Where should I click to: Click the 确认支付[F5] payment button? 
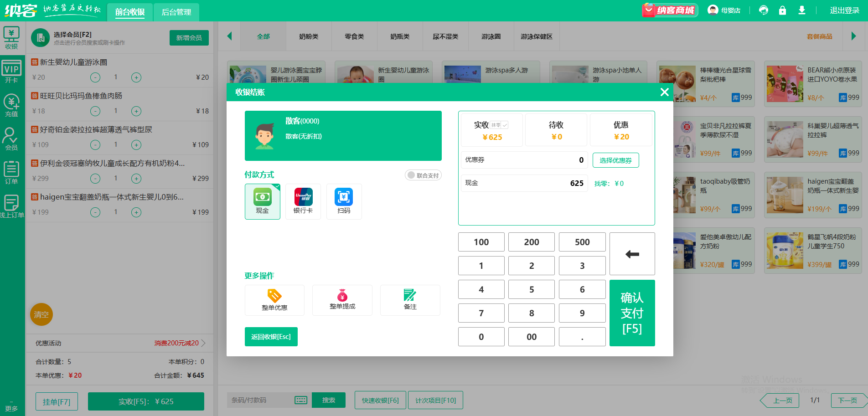click(632, 313)
